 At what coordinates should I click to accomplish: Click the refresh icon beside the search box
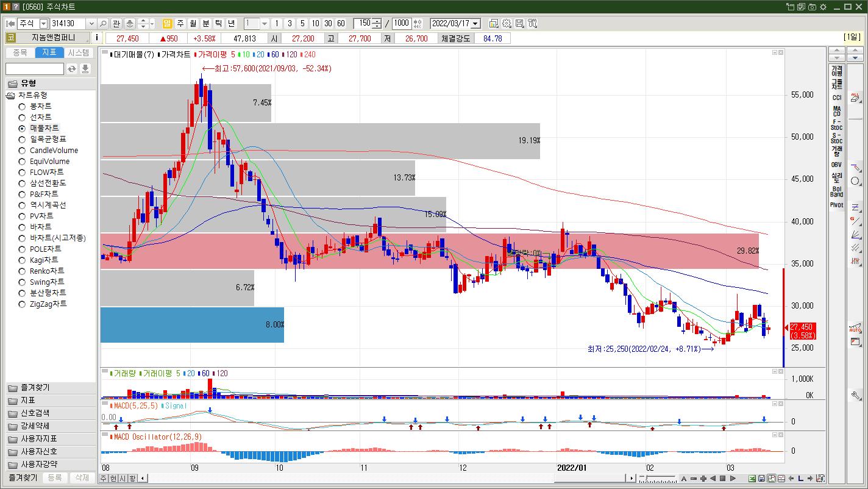pos(72,69)
